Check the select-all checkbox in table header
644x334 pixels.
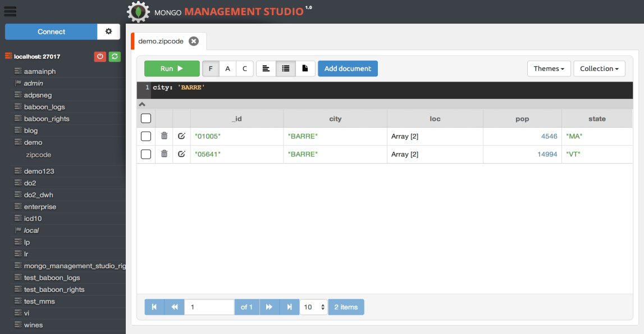coord(146,119)
